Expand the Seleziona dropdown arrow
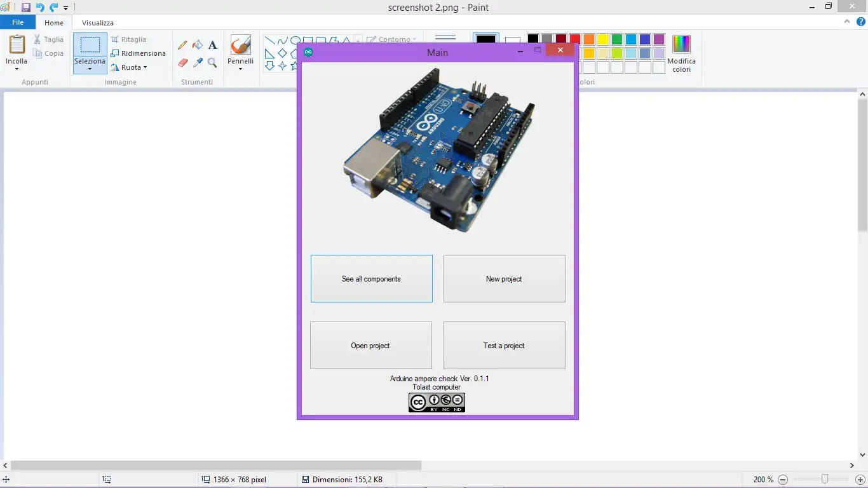This screenshot has width=868, height=488. (90, 69)
